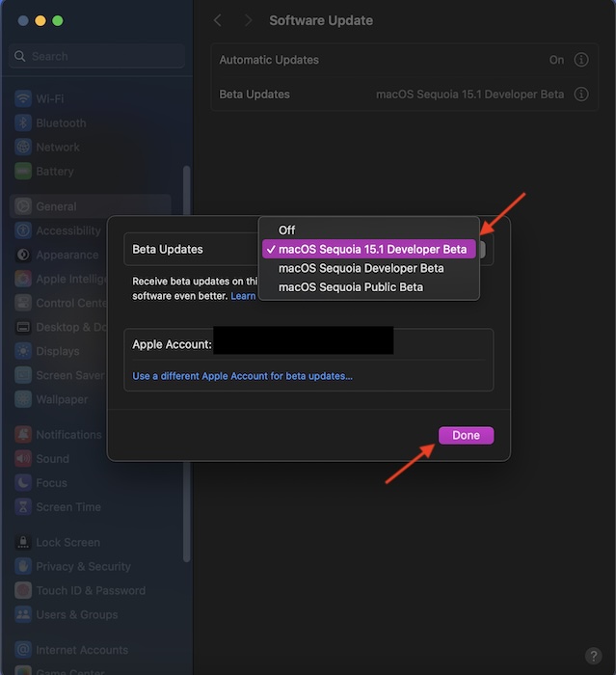Open Appearance icon in sidebar
The width and height of the screenshot is (616, 675).
(x=23, y=255)
